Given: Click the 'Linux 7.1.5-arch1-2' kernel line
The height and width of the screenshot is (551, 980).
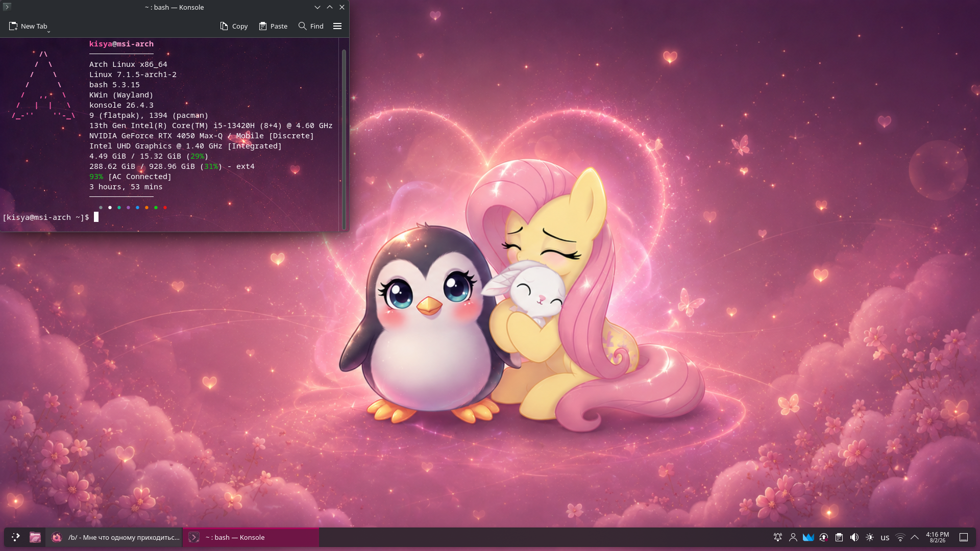Looking at the screenshot, I should tap(133, 74).
